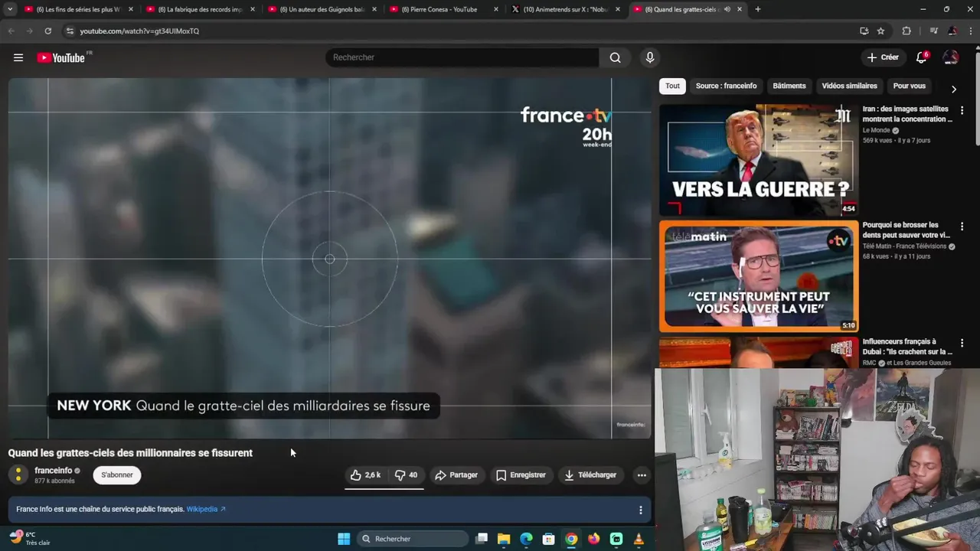The image size is (980, 551).
Task: Select the Source : franceinfo chip
Action: click(726, 86)
